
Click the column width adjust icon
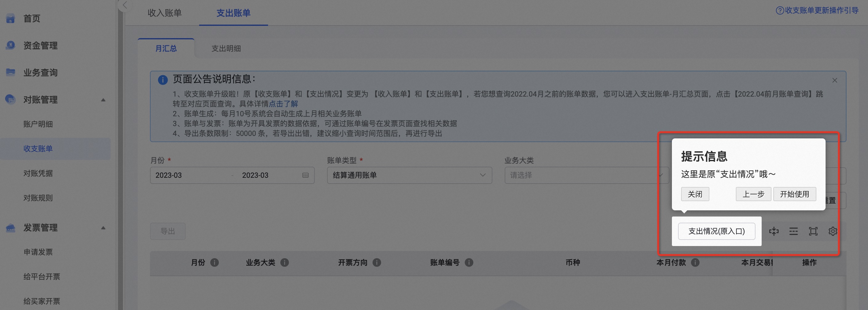774,231
